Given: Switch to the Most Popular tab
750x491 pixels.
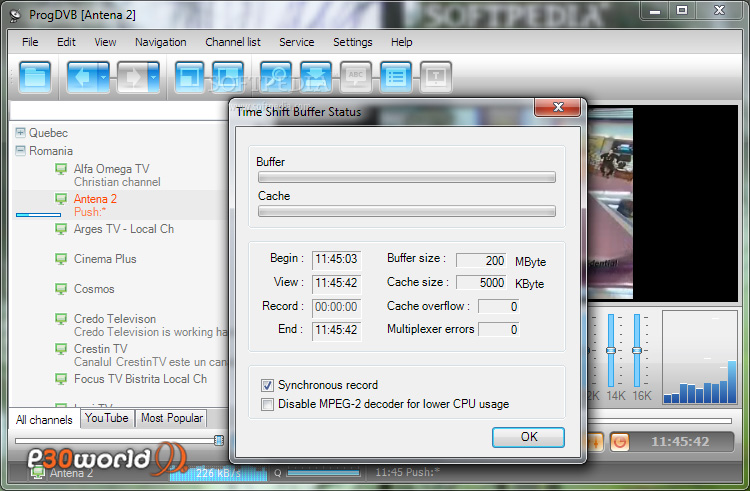Looking at the screenshot, I should tap(172, 418).
